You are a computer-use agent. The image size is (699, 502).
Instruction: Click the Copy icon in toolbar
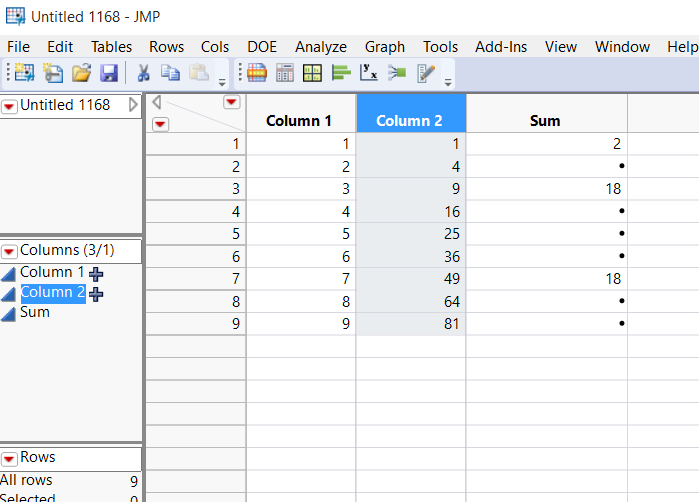(170, 73)
